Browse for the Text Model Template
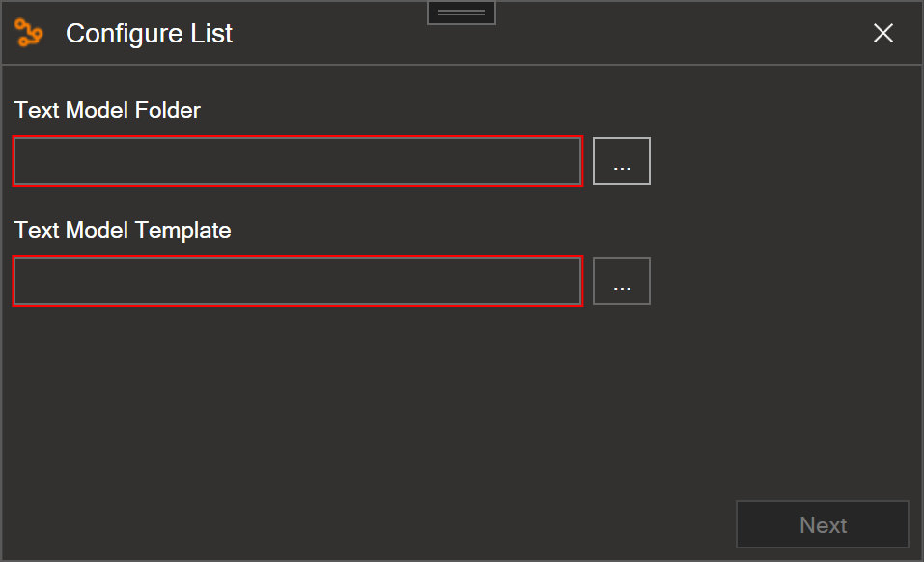924x562 pixels. tap(622, 280)
